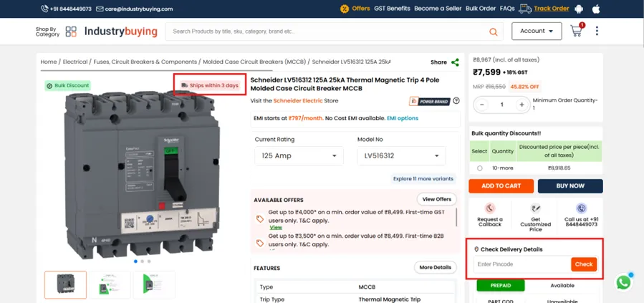644x303 pixels.
Task: Expand the Account dropdown
Action: [x=537, y=31]
